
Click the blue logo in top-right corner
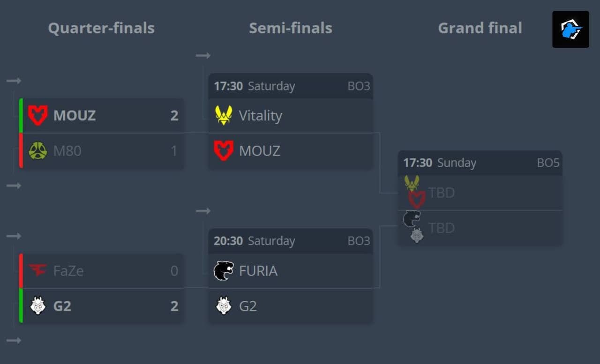tap(570, 30)
